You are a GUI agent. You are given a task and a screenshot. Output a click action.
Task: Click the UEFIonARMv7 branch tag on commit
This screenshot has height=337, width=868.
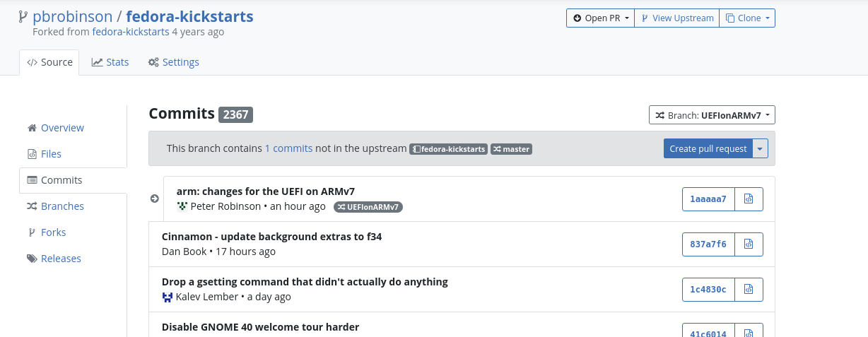368,207
